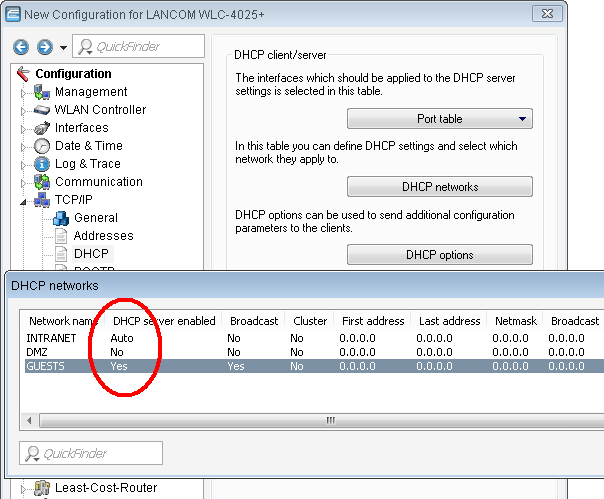Open the Port table dropdown button
Screen dimensions: 604x499
[439, 119]
